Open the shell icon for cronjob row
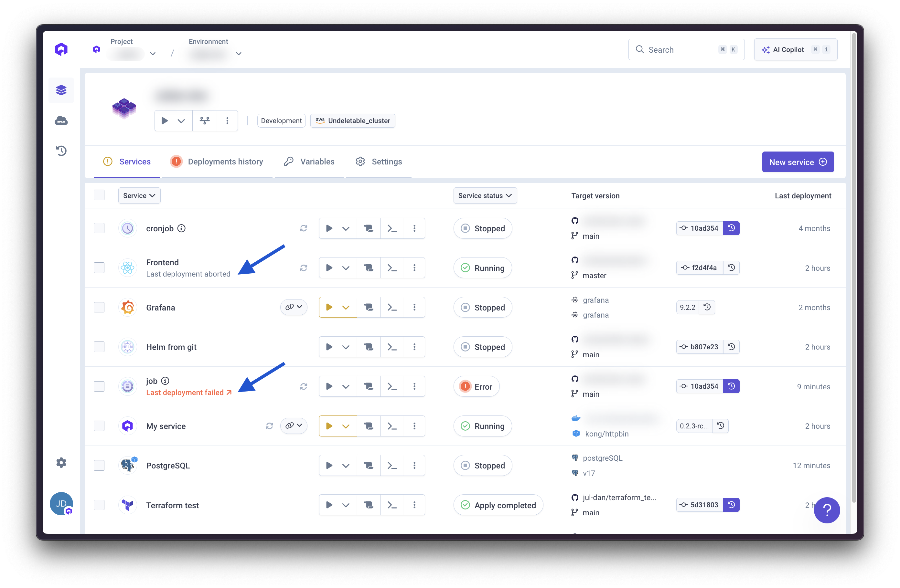This screenshot has height=588, width=900. (x=392, y=228)
